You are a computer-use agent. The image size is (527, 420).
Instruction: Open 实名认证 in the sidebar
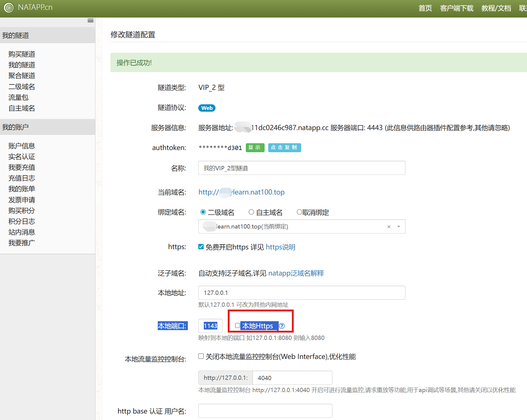click(x=22, y=156)
